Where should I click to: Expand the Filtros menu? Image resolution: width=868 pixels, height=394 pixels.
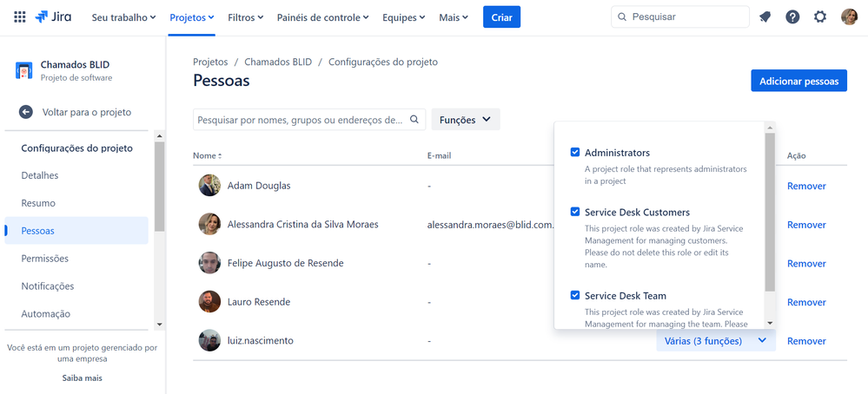pos(246,17)
